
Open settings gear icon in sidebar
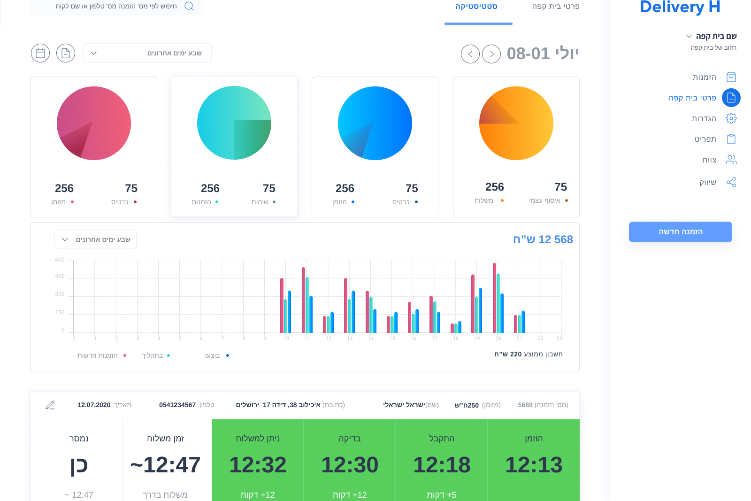tap(731, 118)
